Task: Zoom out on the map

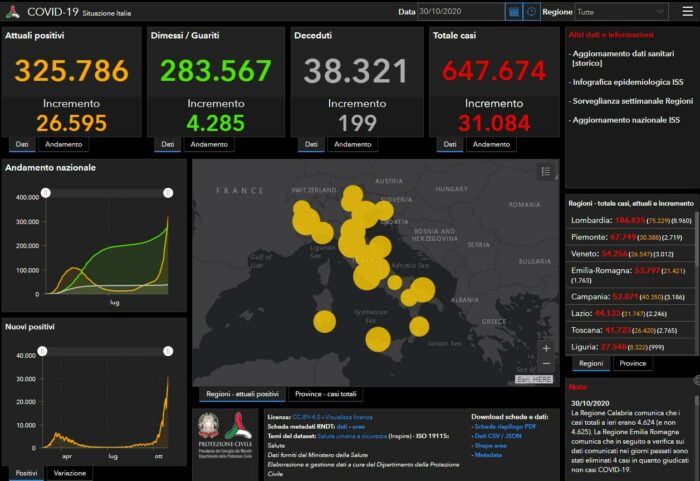Action: coord(546,363)
